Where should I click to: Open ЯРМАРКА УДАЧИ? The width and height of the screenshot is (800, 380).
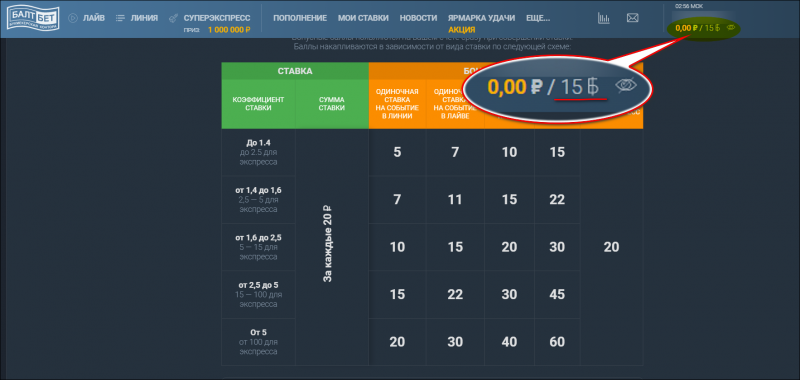482,18
